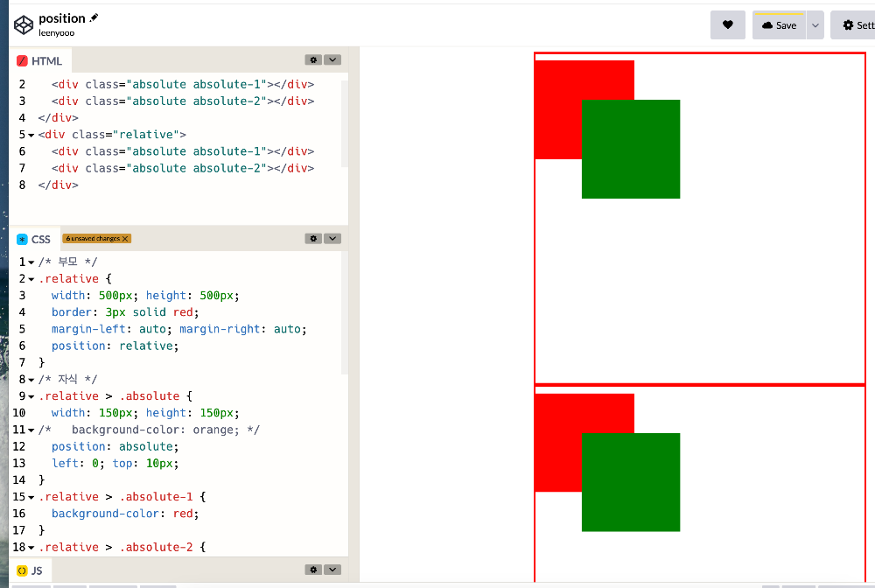Open the HTML editor chevron dropdown menu
The width and height of the screenshot is (875, 588).
(x=332, y=59)
